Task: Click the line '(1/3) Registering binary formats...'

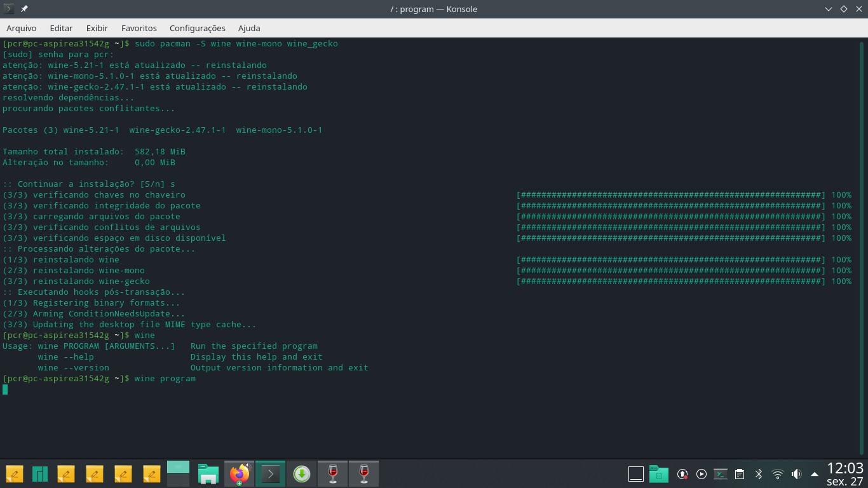Action: point(92,303)
